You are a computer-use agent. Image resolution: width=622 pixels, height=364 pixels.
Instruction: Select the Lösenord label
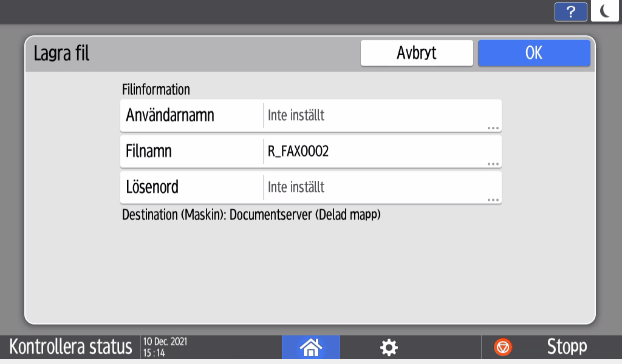pos(152,187)
